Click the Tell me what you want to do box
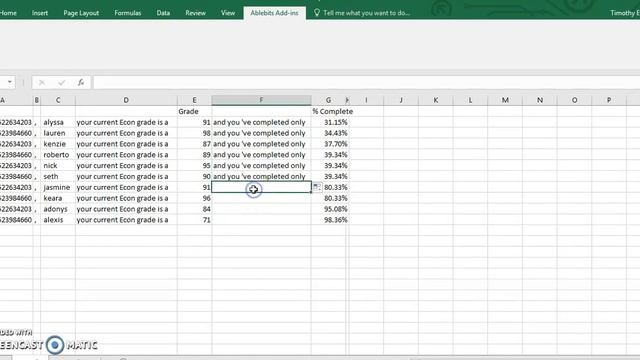 coord(367,13)
